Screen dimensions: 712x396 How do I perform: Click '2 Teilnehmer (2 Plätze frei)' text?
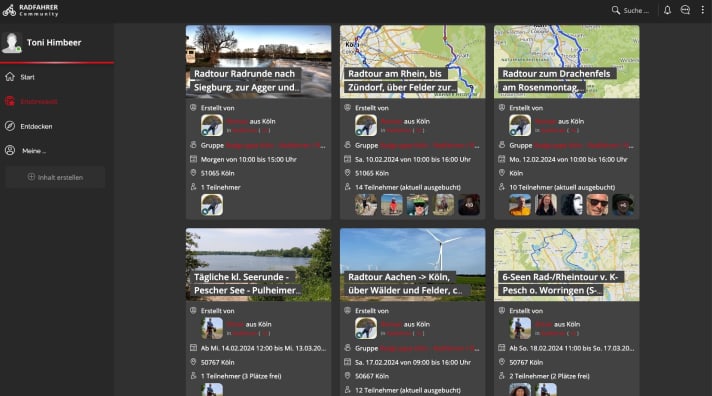click(x=549, y=376)
